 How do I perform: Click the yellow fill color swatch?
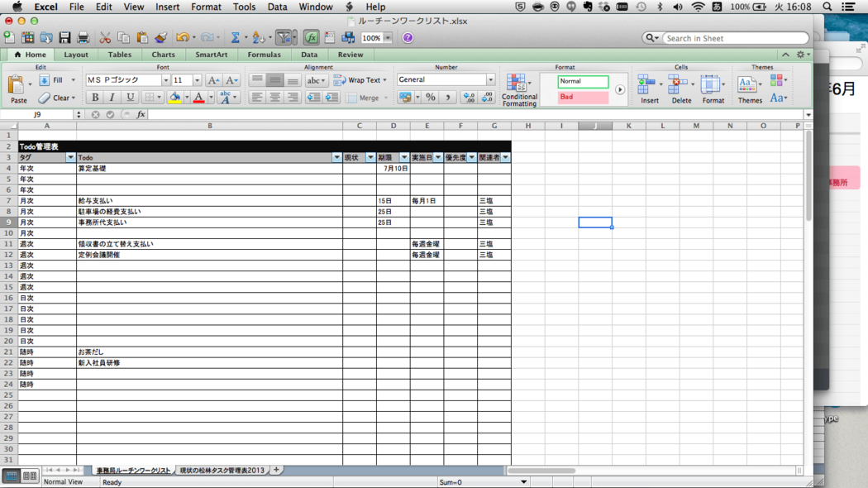coord(174,98)
